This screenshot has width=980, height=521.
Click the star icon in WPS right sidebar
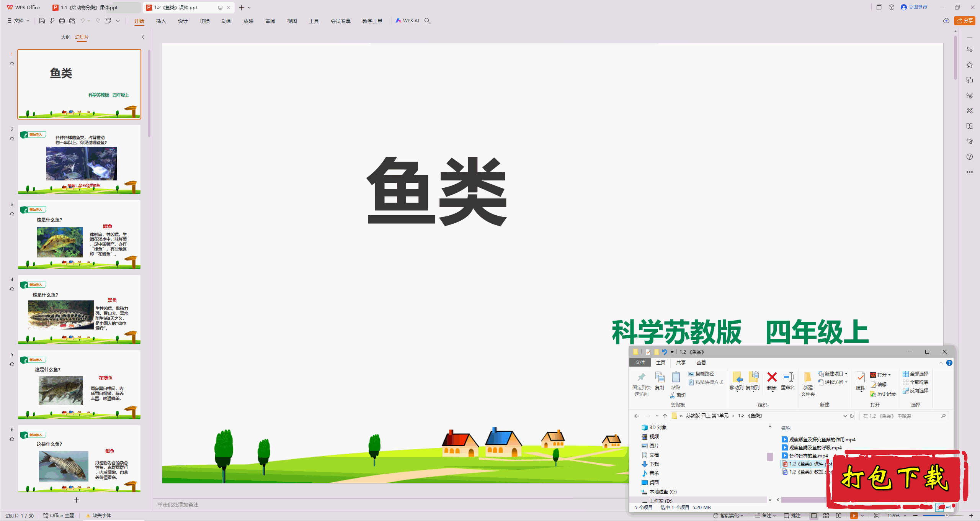(970, 65)
